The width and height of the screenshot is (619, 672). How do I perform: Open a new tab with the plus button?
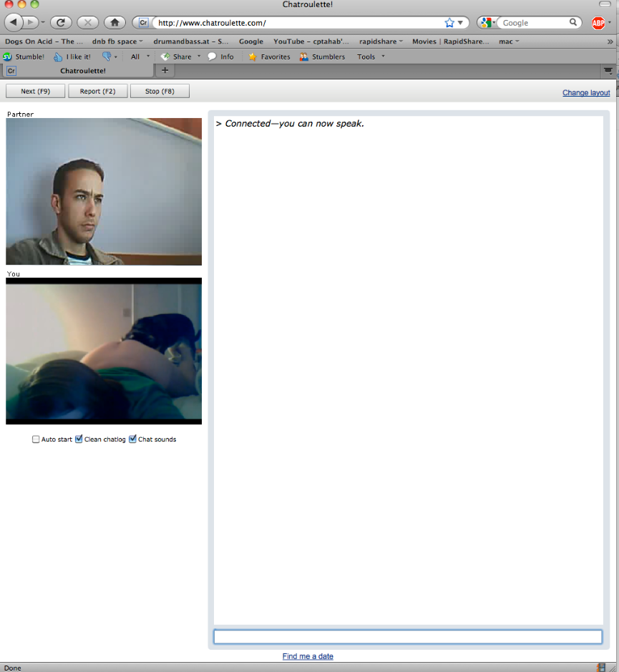click(x=165, y=70)
